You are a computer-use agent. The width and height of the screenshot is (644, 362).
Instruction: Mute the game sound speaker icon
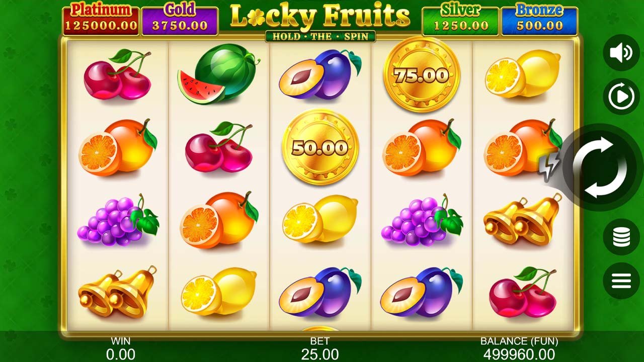pos(621,52)
